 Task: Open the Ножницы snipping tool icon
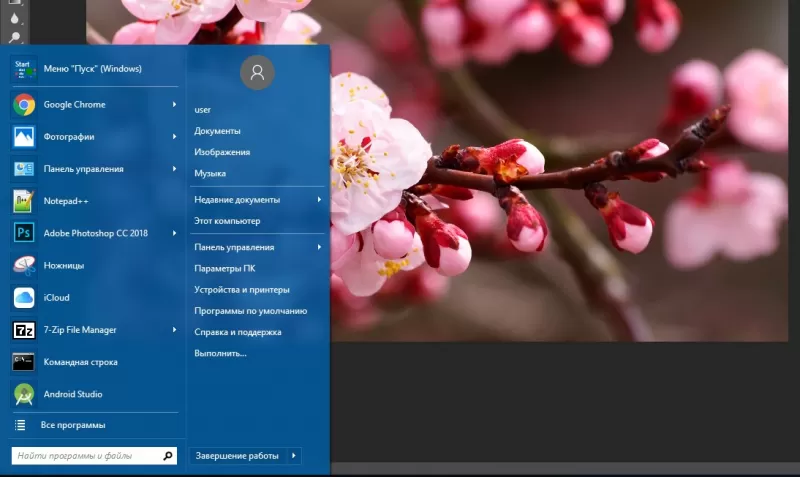tap(24, 265)
